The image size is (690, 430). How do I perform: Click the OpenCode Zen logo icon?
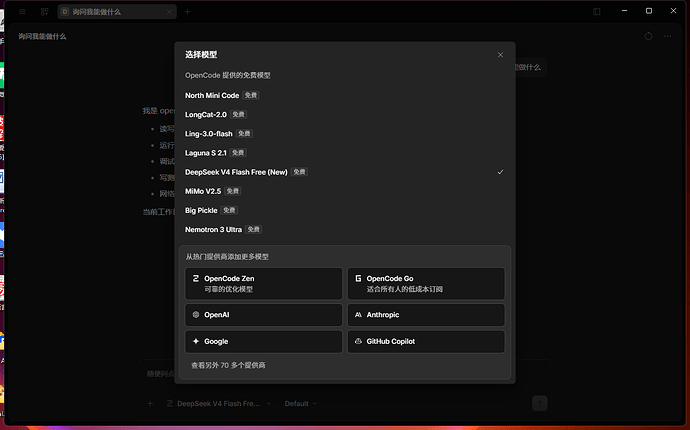pyautogui.click(x=196, y=279)
